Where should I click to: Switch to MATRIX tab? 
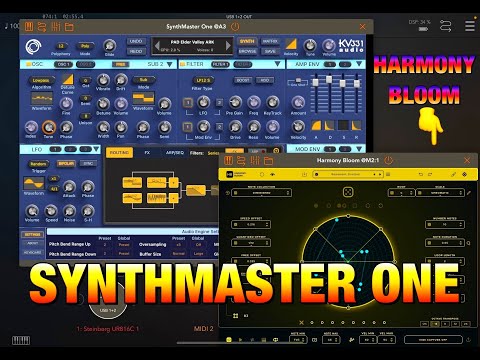coord(270,41)
